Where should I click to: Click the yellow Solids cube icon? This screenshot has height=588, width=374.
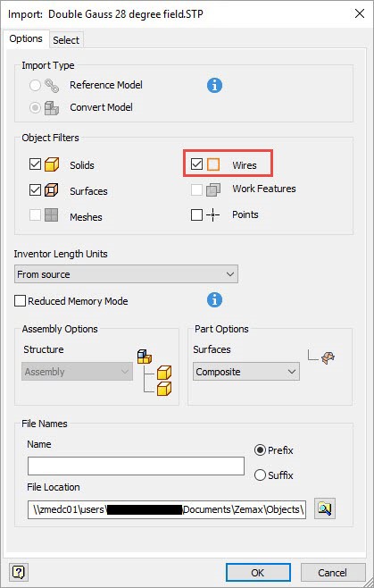[x=52, y=164]
